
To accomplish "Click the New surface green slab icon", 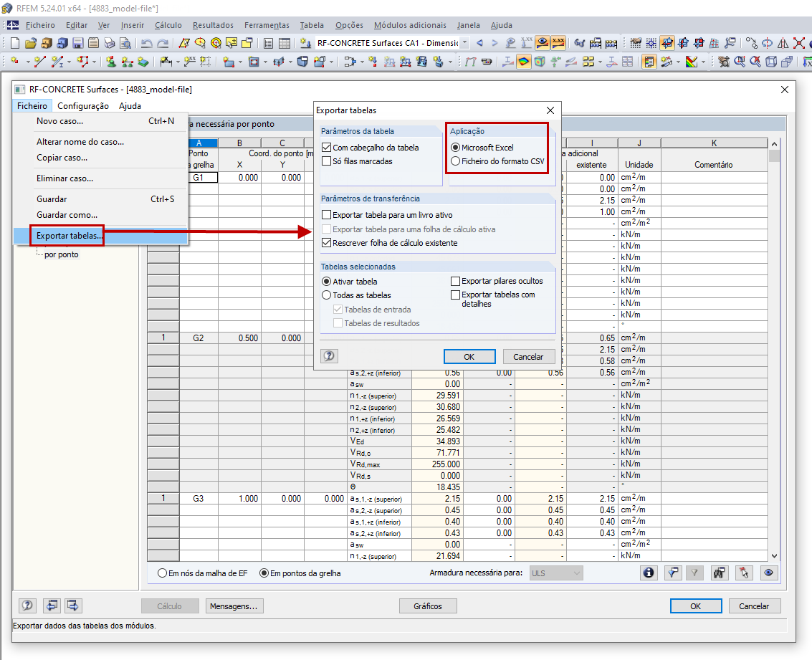I will (143, 62).
